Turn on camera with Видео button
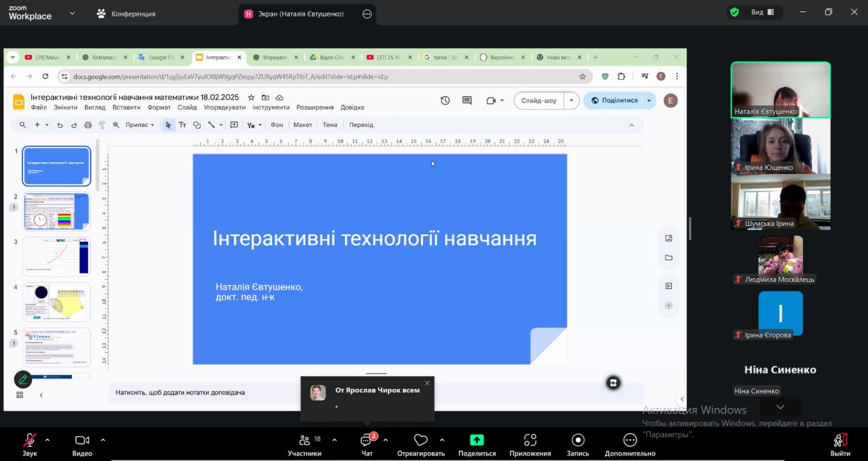The width and height of the screenshot is (868, 461). click(82, 444)
